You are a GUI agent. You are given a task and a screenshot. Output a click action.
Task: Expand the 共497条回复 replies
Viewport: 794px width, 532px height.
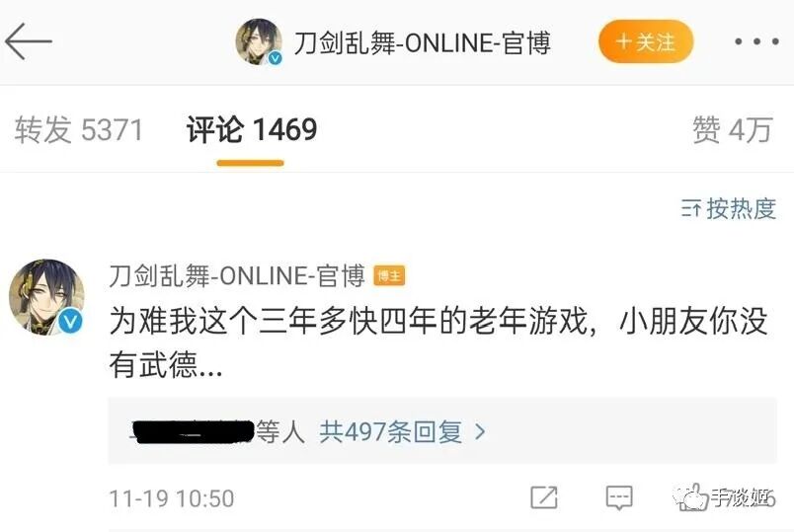(x=390, y=432)
